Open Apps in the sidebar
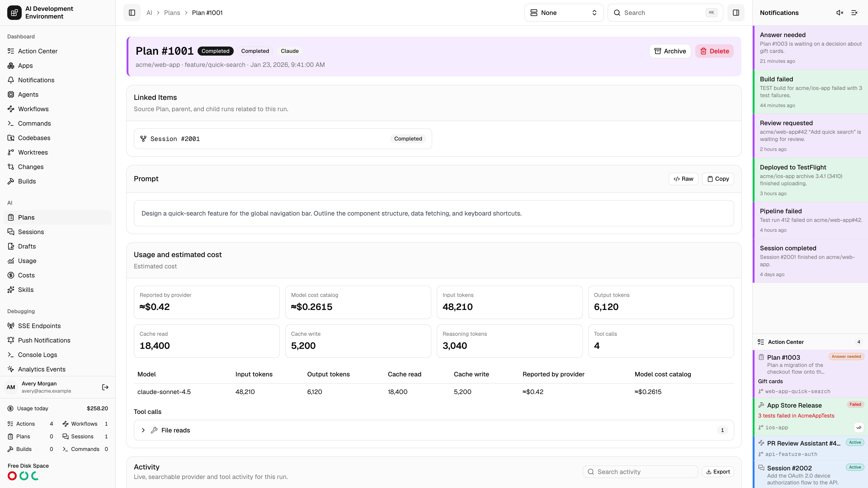This screenshot has height=488, width=868. (58, 66)
